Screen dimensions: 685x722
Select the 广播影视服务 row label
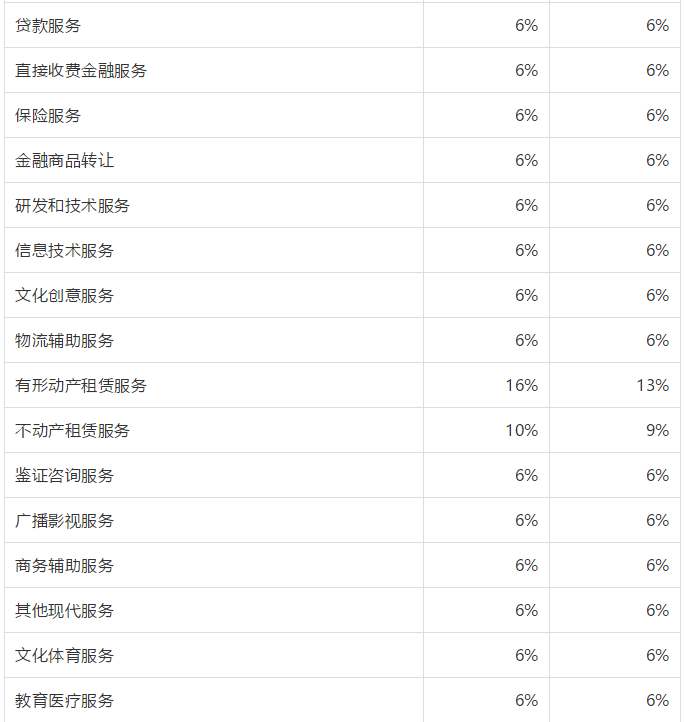65,521
